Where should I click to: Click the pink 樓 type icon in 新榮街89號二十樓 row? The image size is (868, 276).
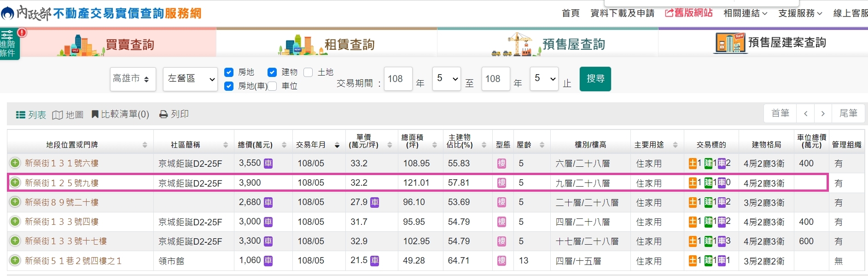coord(502,202)
